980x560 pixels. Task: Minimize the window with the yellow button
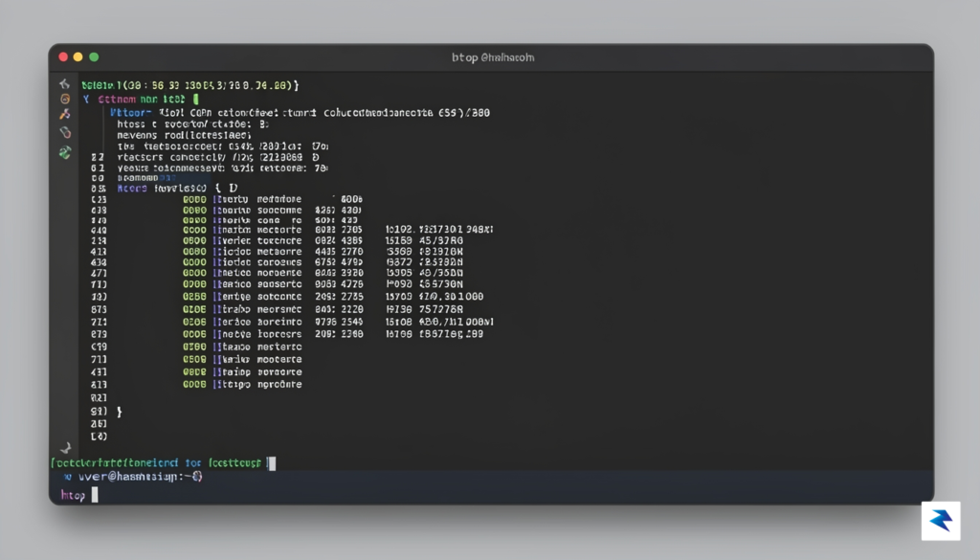(78, 56)
